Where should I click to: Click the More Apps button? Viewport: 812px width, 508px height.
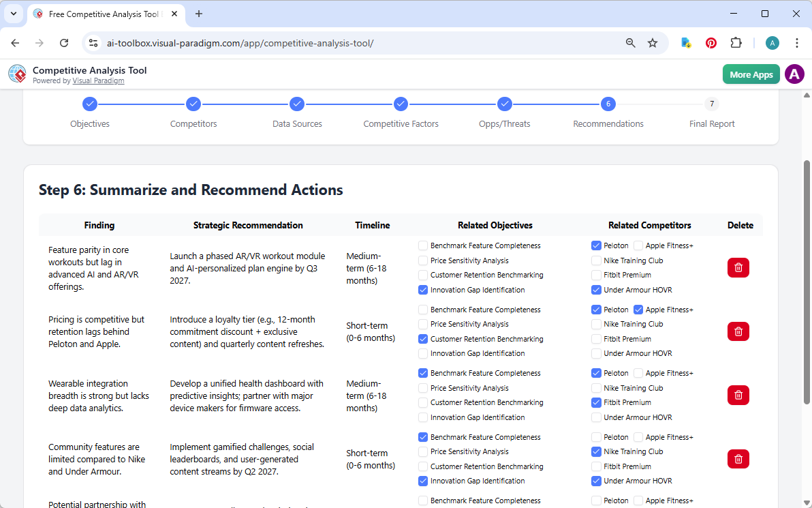[x=751, y=74]
